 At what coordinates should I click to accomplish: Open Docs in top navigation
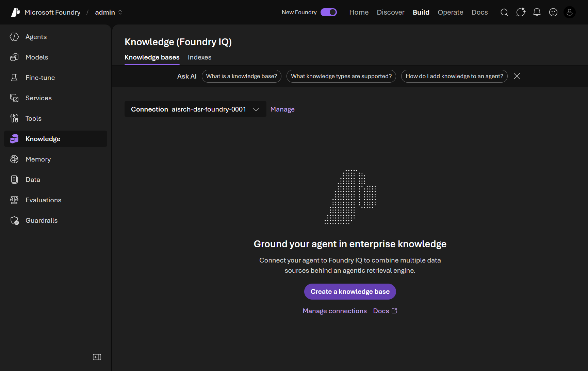[x=480, y=12]
